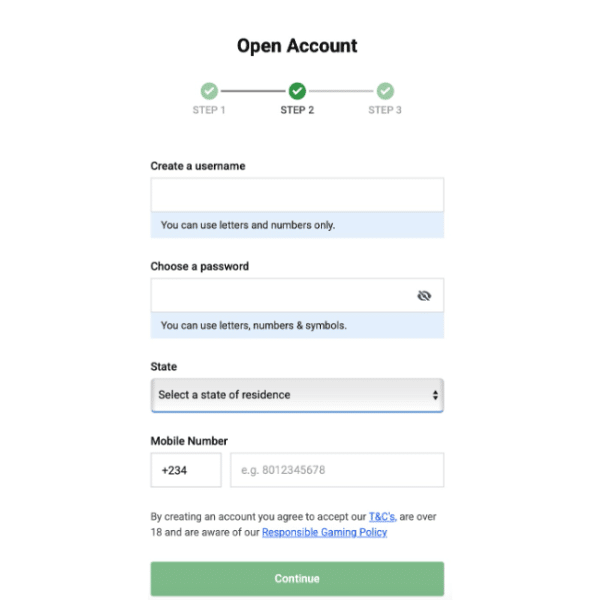Click the Step 2 checkmark icon
This screenshot has height=600, width=600.
click(x=297, y=91)
